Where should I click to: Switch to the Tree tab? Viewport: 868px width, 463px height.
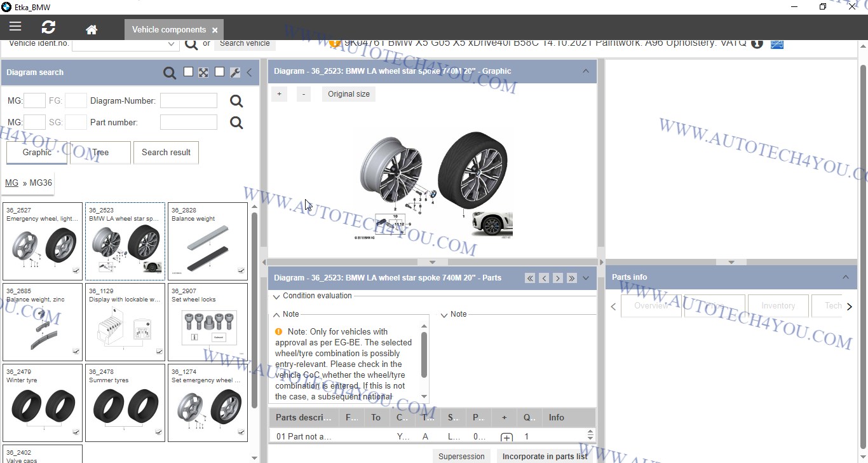pos(100,153)
